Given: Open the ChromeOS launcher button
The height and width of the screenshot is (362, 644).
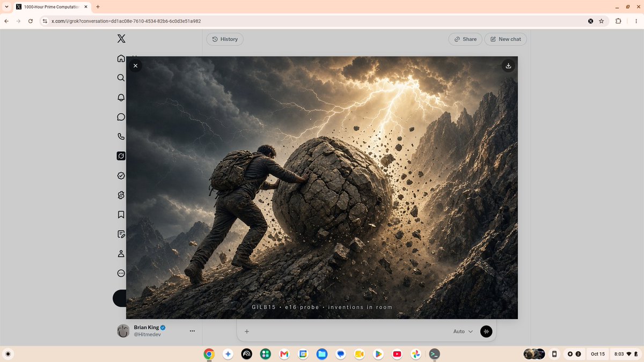Looking at the screenshot, I should click(x=8, y=354).
